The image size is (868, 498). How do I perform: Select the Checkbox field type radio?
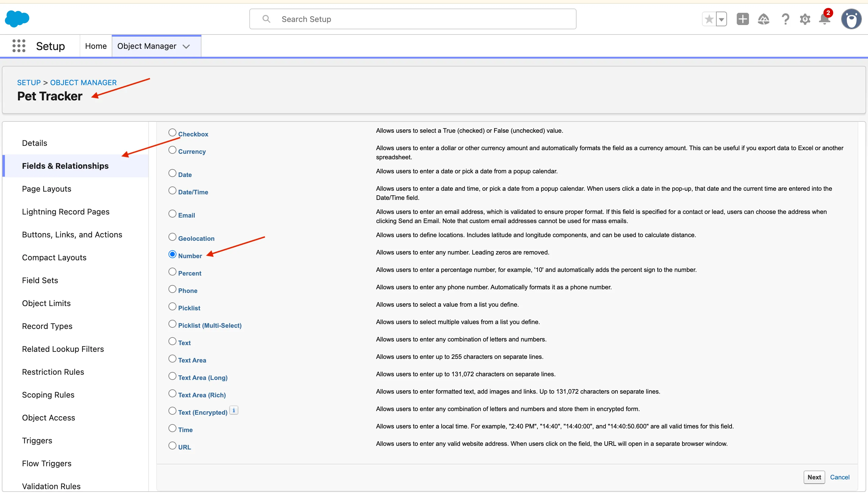(x=172, y=132)
